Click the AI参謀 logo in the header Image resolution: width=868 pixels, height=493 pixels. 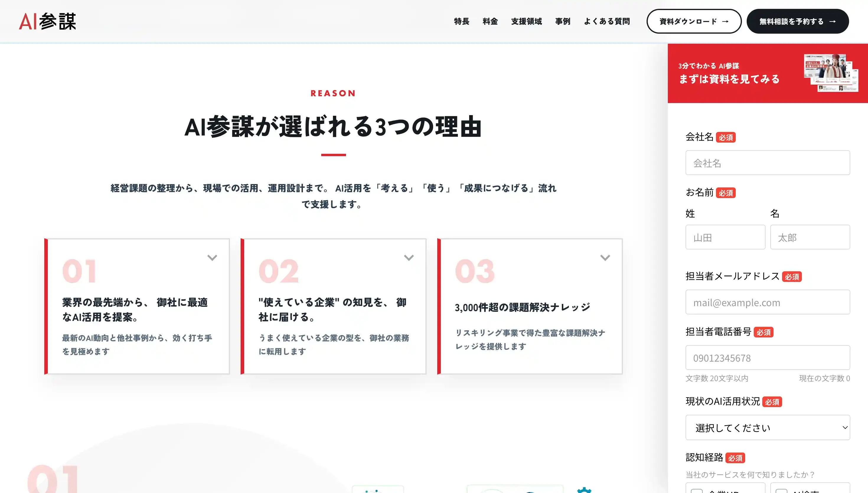click(48, 21)
